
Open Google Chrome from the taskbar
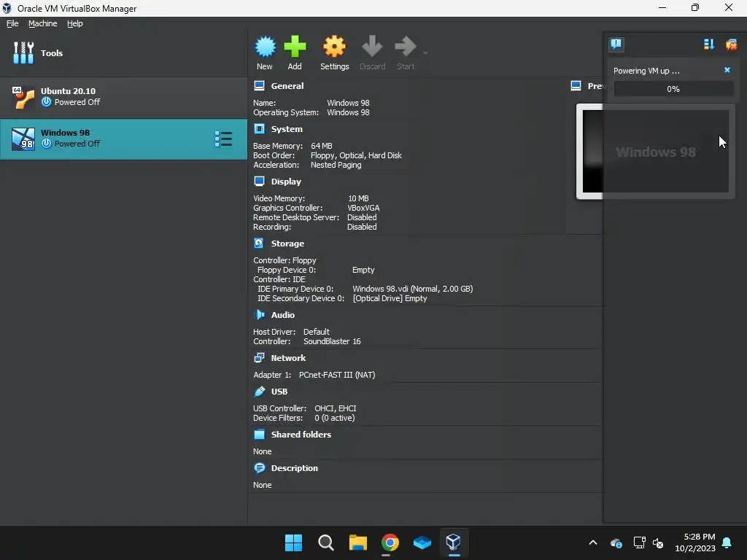390,542
